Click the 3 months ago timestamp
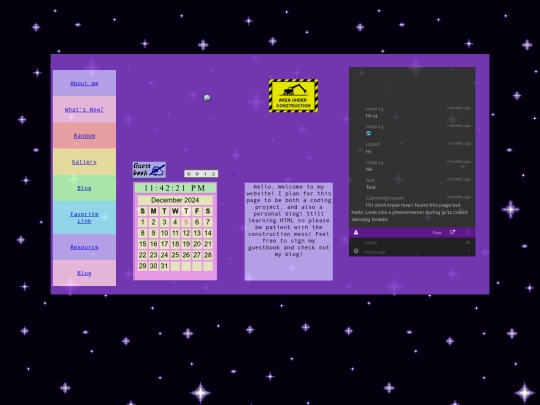 (459, 197)
